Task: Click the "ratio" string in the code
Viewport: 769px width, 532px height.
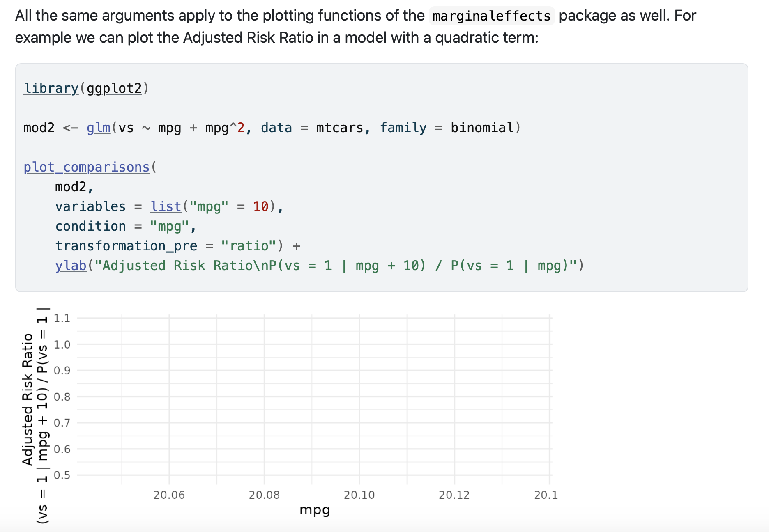Action: coord(248,246)
